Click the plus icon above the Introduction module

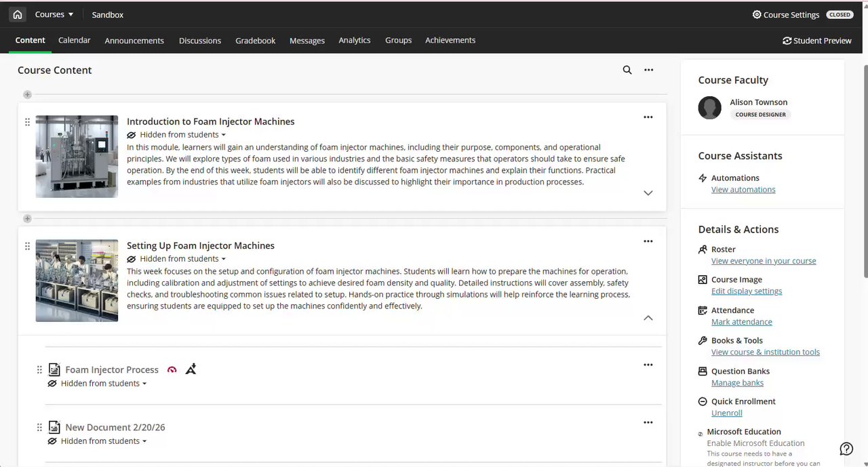pos(27,94)
